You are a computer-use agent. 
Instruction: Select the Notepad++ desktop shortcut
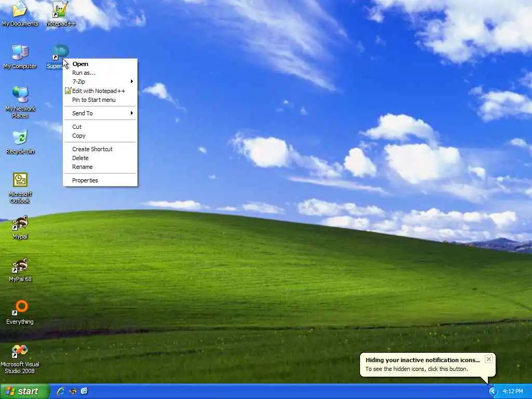(60, 14)
